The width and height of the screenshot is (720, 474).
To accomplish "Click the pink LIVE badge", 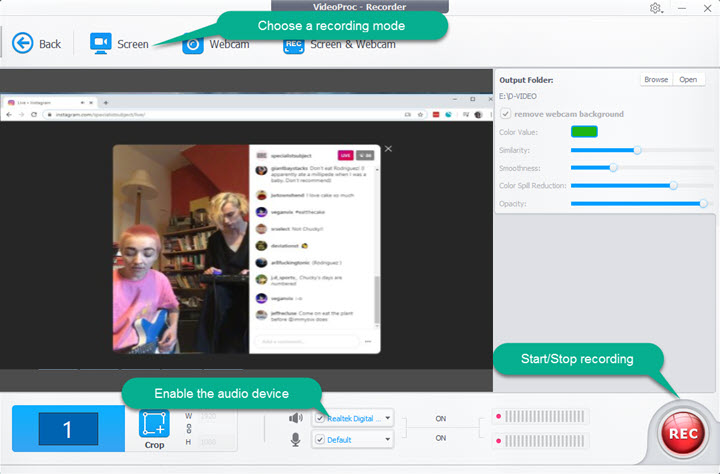I will [345, 155].
